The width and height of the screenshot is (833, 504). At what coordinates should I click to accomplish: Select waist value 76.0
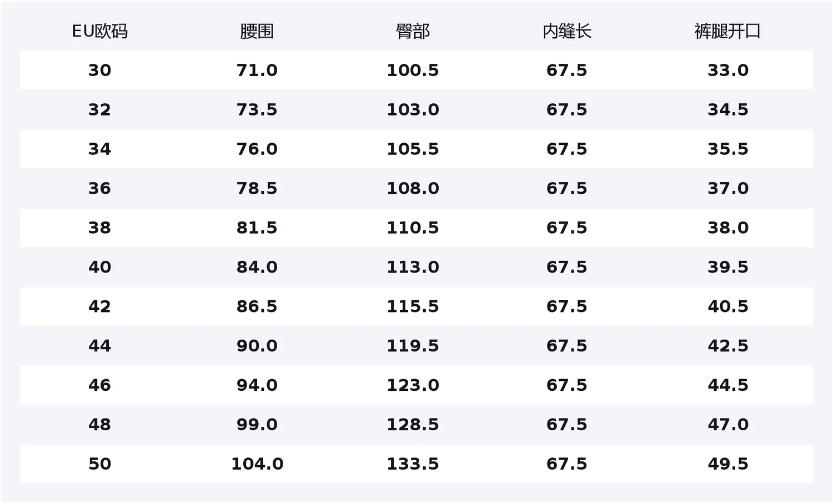(x=257, y=149)
